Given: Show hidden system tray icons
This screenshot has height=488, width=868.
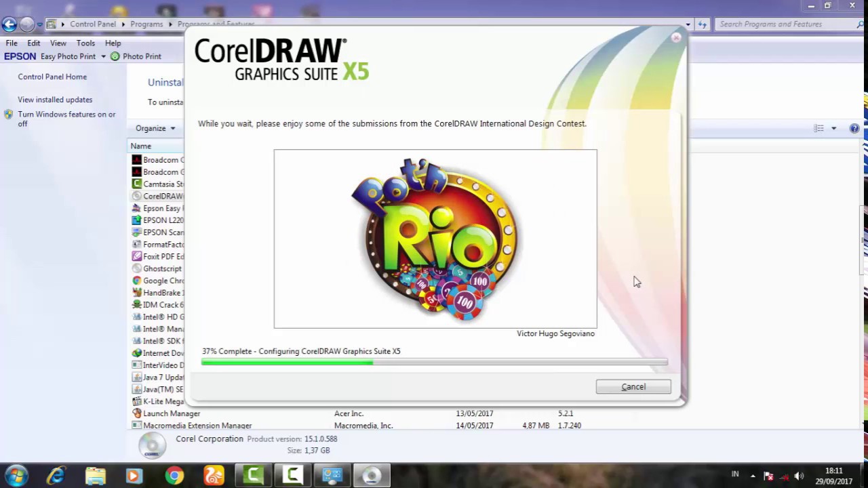Looking at the screenshot, I should coord(753,476).
